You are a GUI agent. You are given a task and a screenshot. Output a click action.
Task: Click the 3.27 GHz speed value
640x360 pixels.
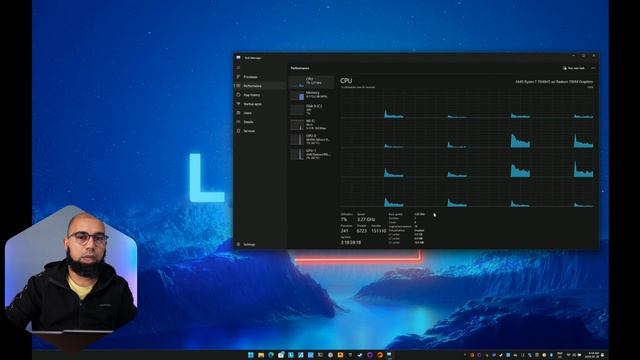[366, 220]
